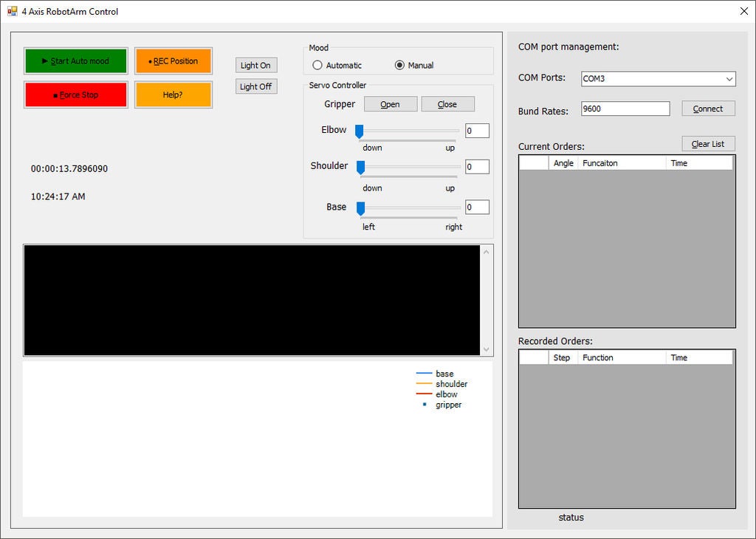
Task: Expand the COM Ports dropdown
Action: (x=729, y=79)
